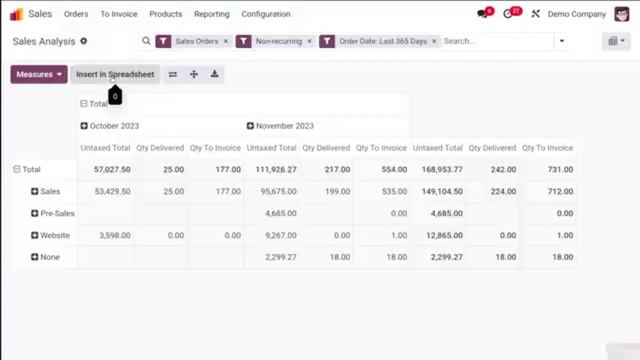Remove the Sales Orders filter

click(x=226, y=41)
